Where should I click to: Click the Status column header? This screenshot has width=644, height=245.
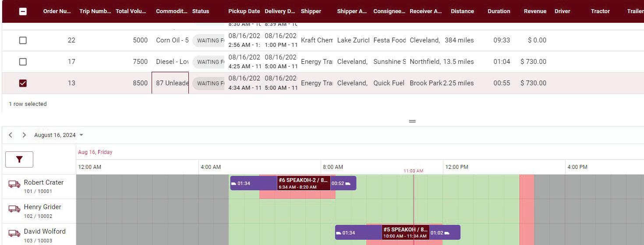[x=201, y=11]
